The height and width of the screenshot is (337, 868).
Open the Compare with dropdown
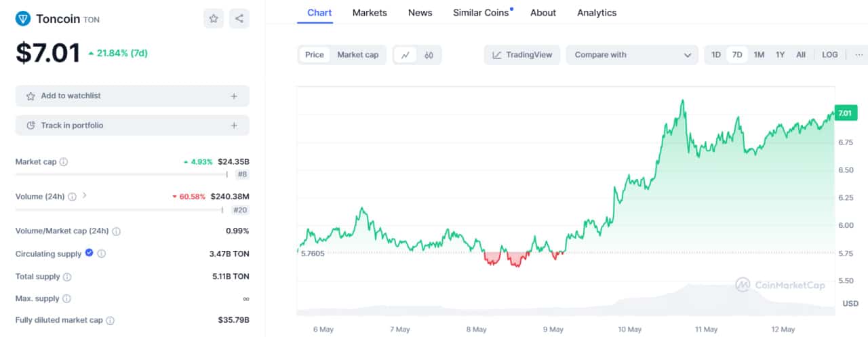tap(633, 55)
